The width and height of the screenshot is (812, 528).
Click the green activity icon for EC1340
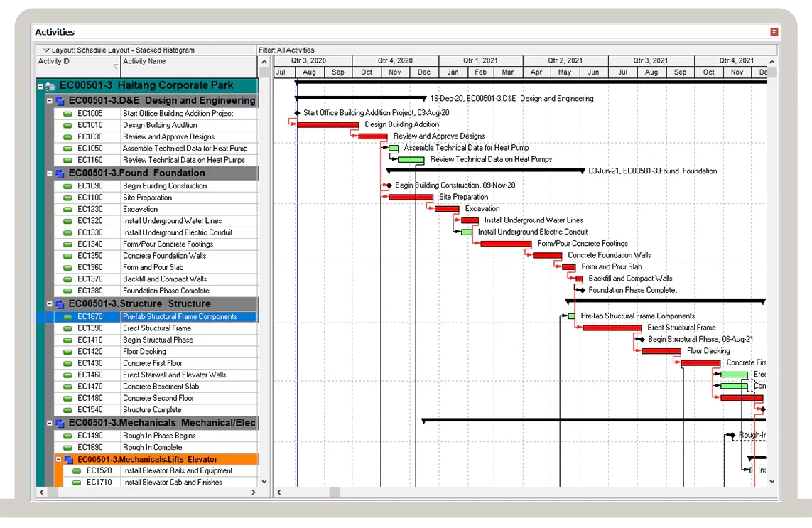[x=67, y=244]
